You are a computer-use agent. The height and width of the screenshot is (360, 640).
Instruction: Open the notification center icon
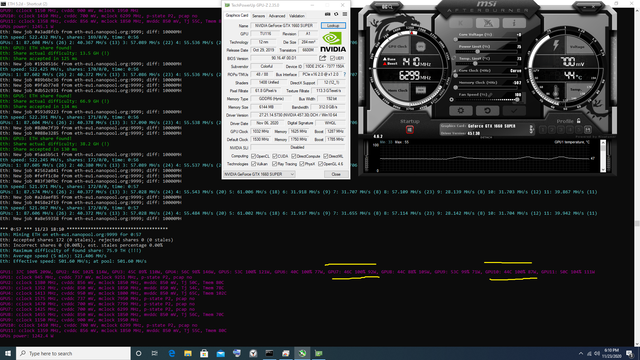pos(630,353)
